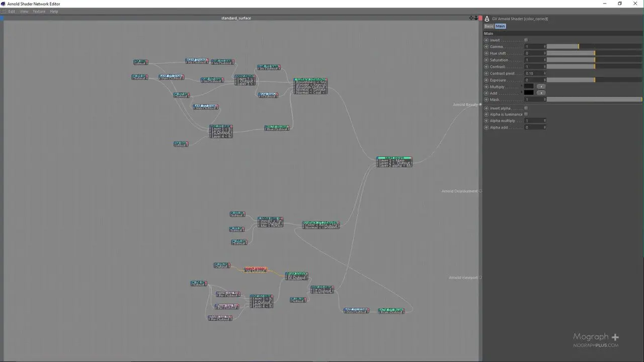Click the Arnold Beauty output port

click(x=480, y=105)
